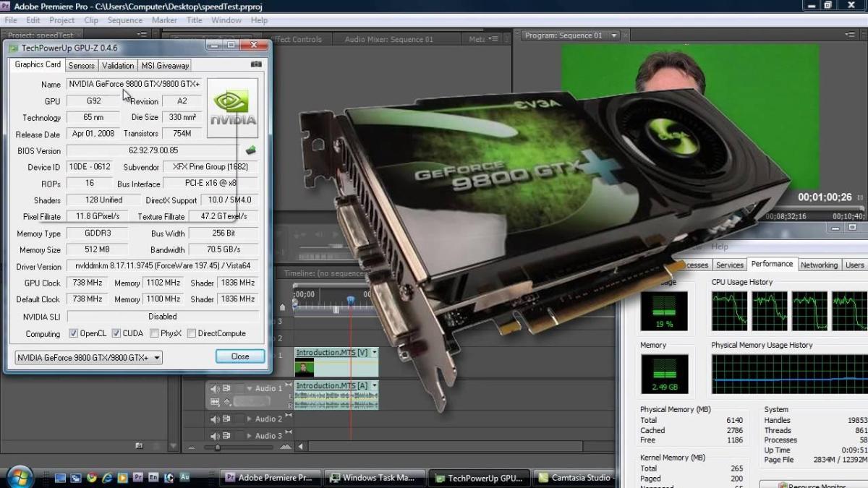The image size is (868, 488).
Task: Launch Internet Explorer from quick launch
Action: click(107, 477)
